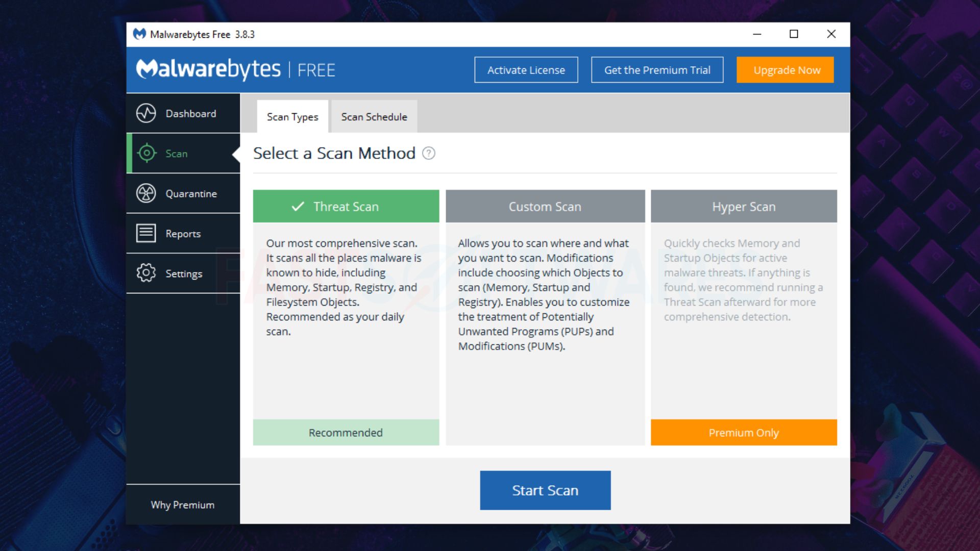The width and height of the screenshot is (980, 551).
Task: Select the Threat Scan method
Action: click(346, 206)
